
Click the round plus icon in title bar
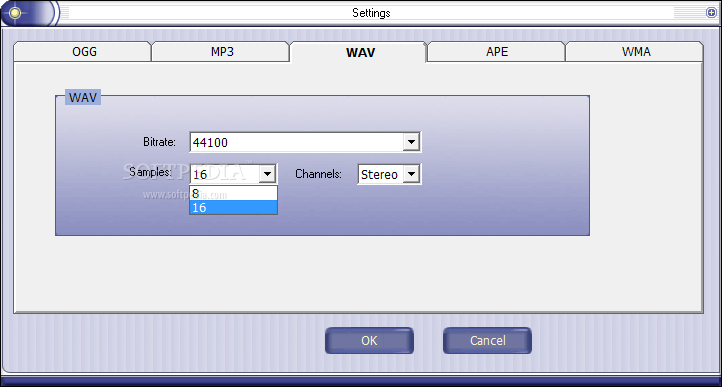pos(711,13)
